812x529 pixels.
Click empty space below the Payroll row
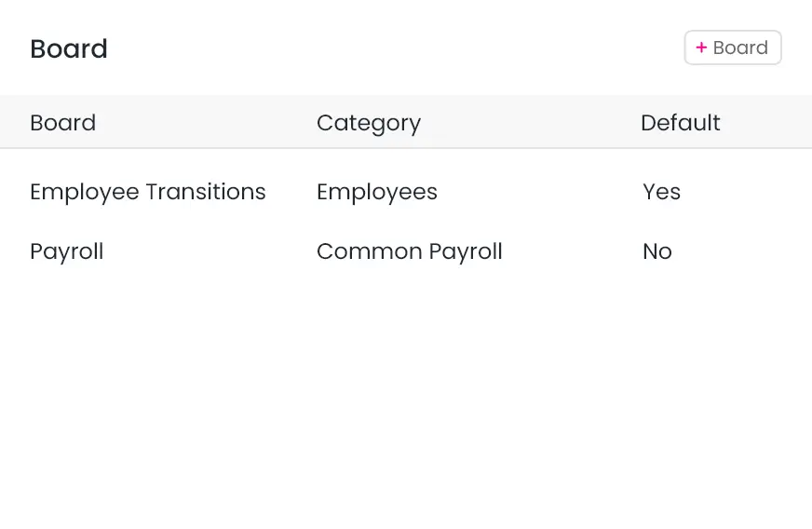(406, 391)
